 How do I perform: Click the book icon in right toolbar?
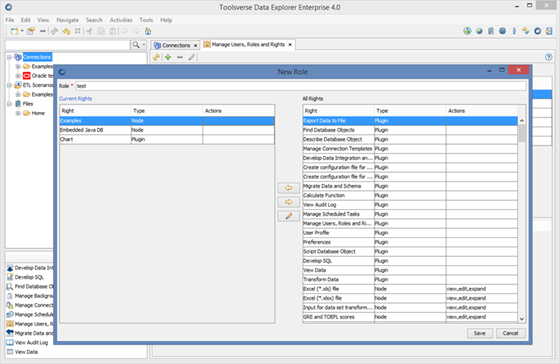491,31
